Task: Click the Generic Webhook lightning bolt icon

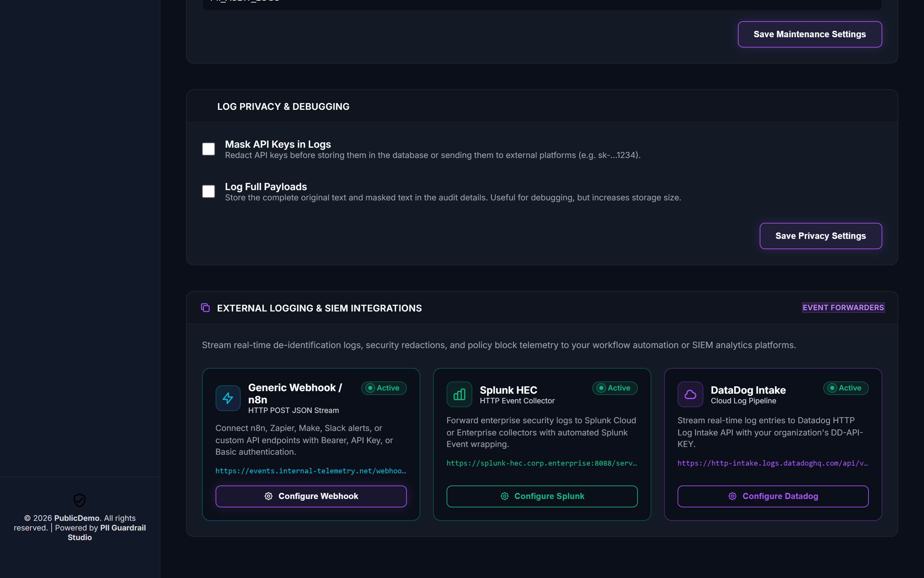Action: point(228,398)
